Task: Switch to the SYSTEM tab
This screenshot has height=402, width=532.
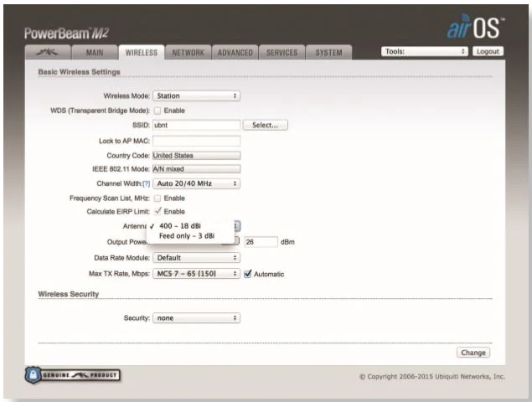Action: pyautogui.click(x=328, y=52)
